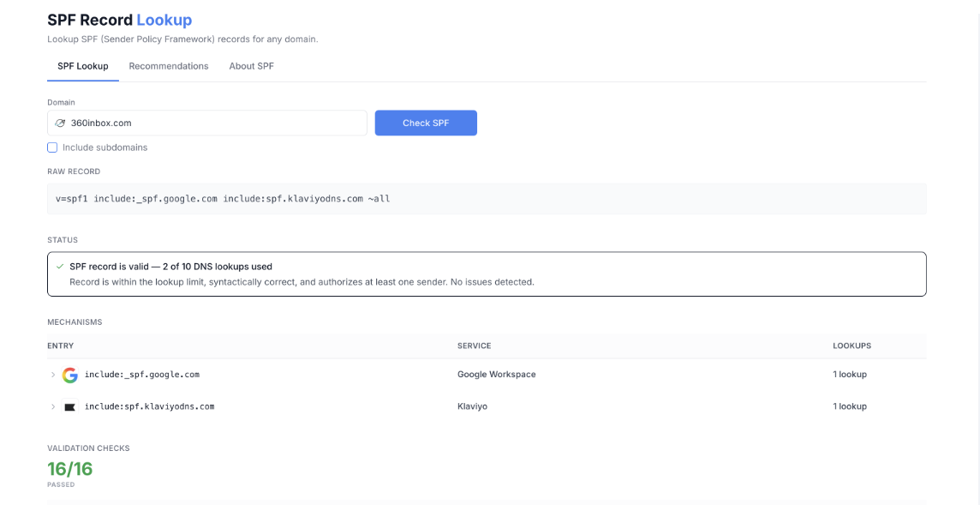Click the Check SPF button
This screenshot has width=980, height=505.
[x=426, y=123]
